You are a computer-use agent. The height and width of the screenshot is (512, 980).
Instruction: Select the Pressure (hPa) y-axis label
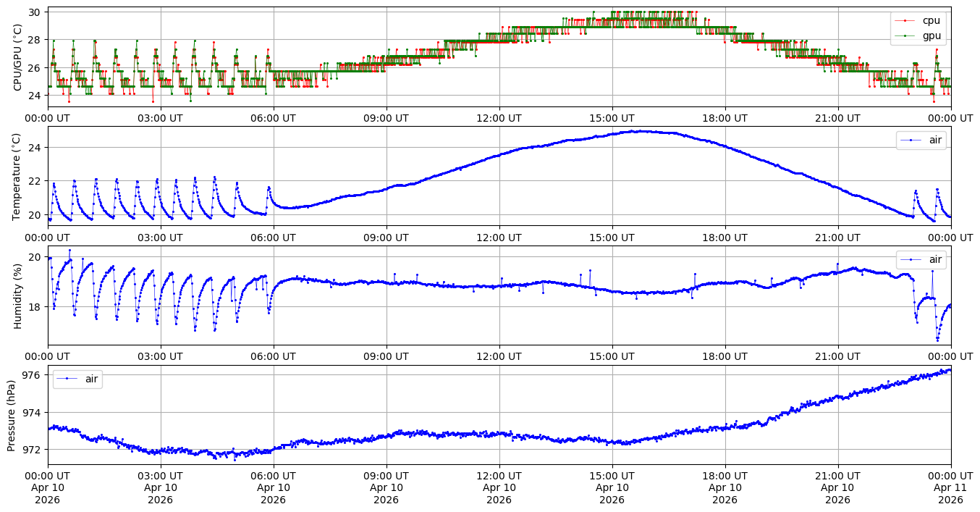coord(11,415)
